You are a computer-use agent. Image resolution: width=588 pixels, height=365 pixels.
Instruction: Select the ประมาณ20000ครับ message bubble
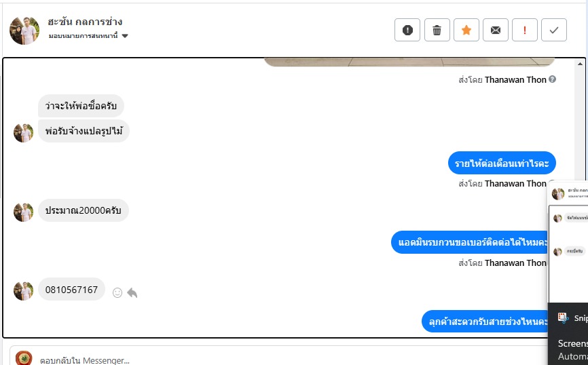(84, 210)
